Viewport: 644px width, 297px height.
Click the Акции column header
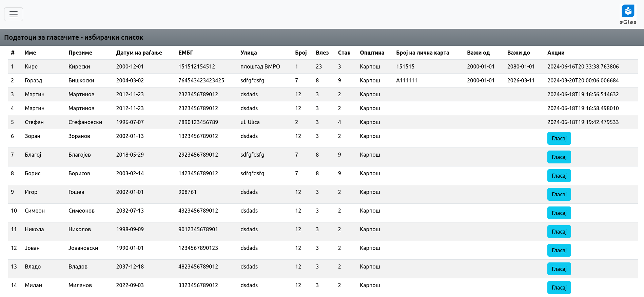[555, 53]
